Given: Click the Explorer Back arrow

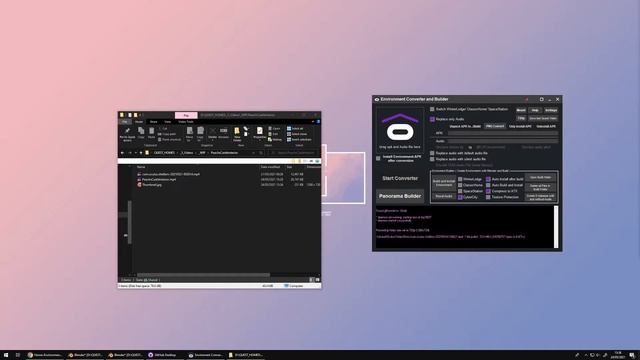Looking at the screenshot, I should (x=122, y=153).
